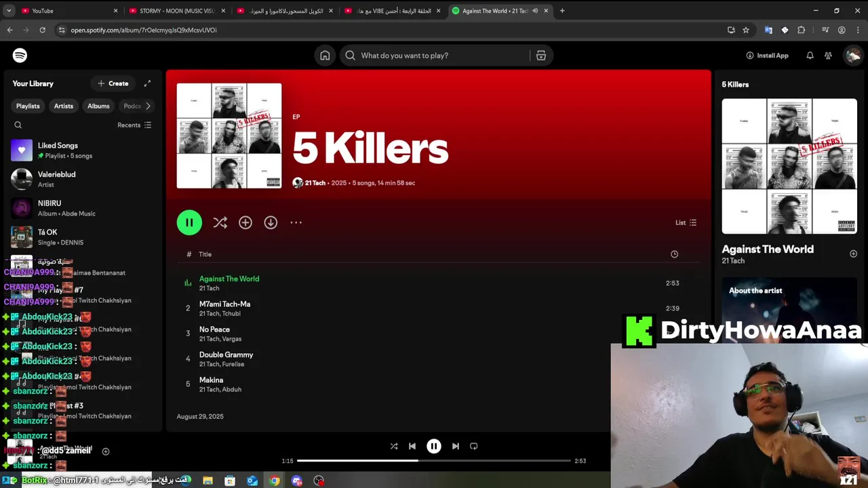This screenshot has width=868, height=488.
Task: Toggle repeat in the player bar
Action: (x=474, y=446)
